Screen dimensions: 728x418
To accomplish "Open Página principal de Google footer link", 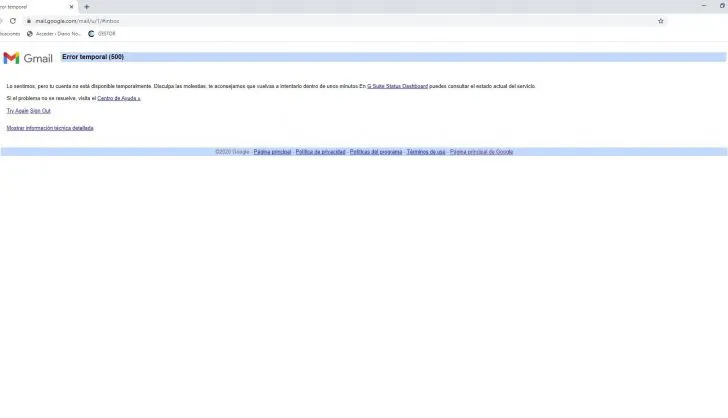I will (481, 152).
